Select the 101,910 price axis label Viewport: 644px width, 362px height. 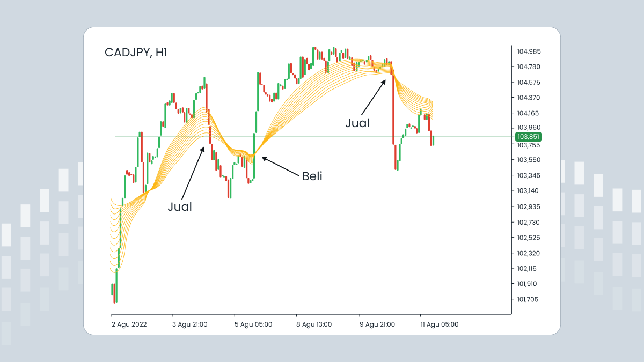529,284
